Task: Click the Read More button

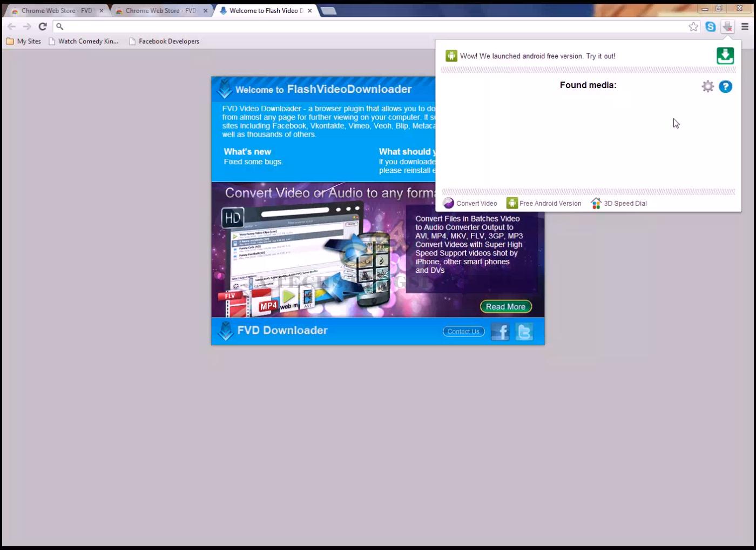Action: 506,307
